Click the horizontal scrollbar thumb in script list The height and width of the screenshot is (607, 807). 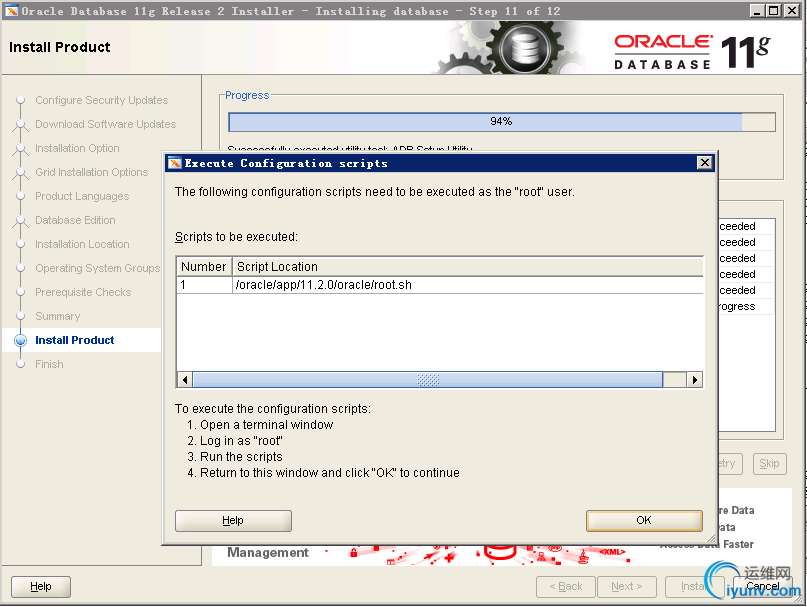coord(428,380)
